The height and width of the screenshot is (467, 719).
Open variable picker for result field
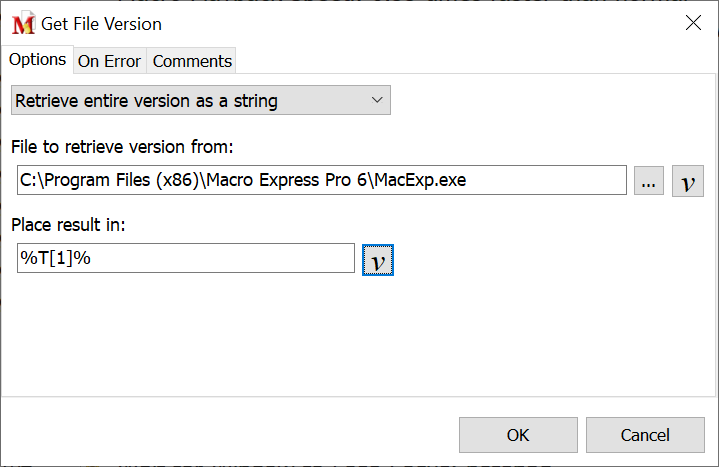pyautogui.click(x=377, y=259)
